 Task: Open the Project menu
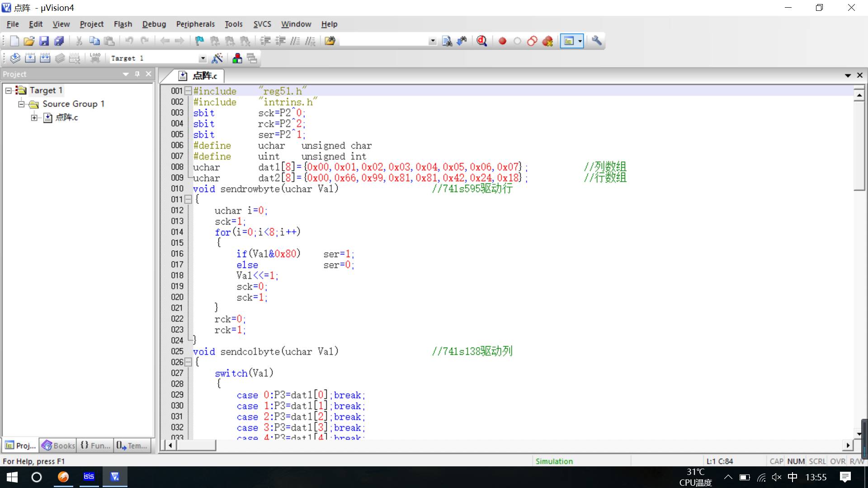coord(91,24)
